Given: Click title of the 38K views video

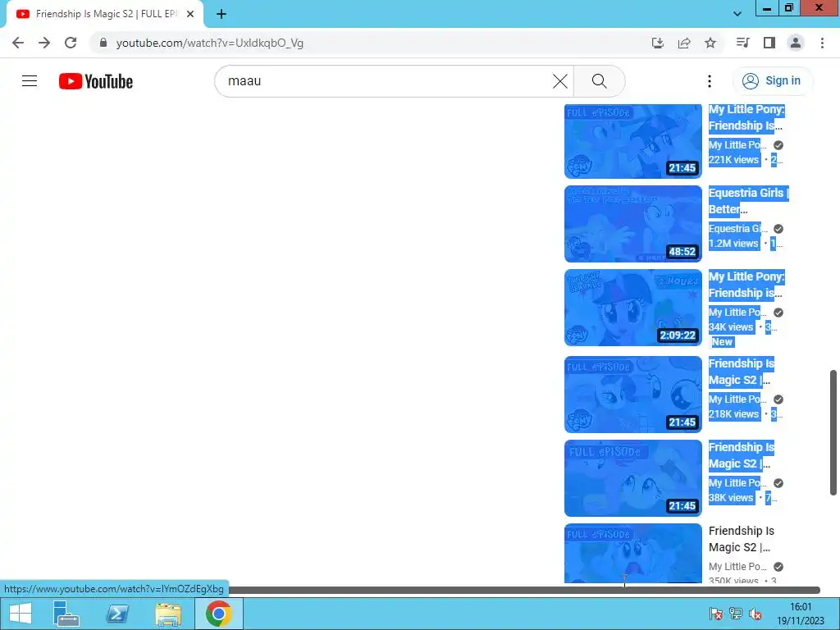Looking at the screenshot, I should (x=742, y=455).
